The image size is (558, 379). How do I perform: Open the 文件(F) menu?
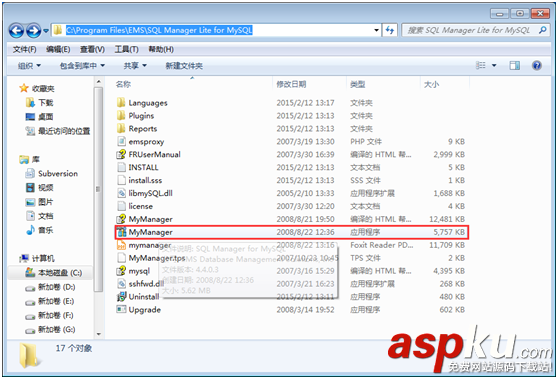click(x=25, y=49)
